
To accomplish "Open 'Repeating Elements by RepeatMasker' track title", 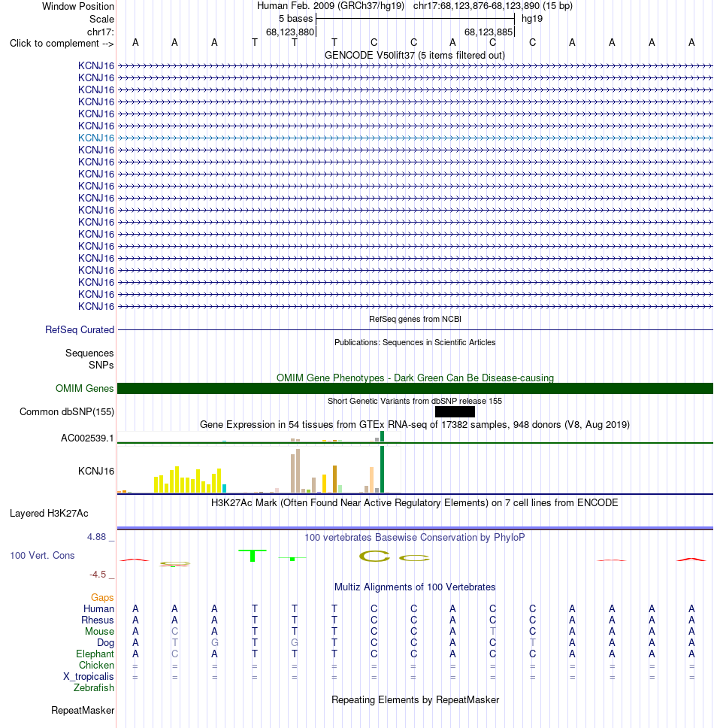I will [415, 699].
